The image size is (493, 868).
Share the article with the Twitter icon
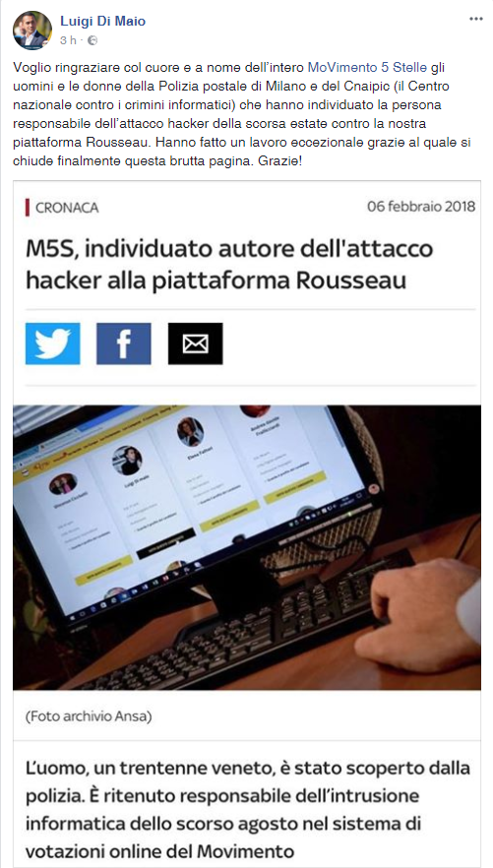coord(52,343)
